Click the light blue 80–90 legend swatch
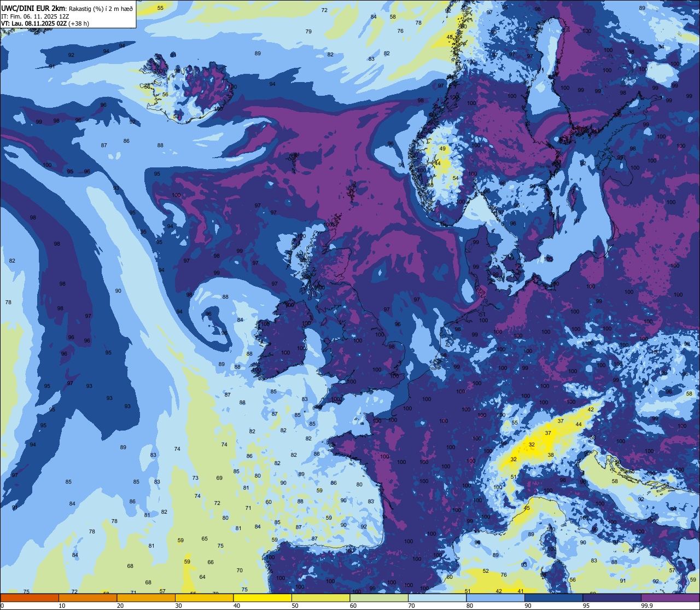700x610 pixels. click(x=495, y=598)
